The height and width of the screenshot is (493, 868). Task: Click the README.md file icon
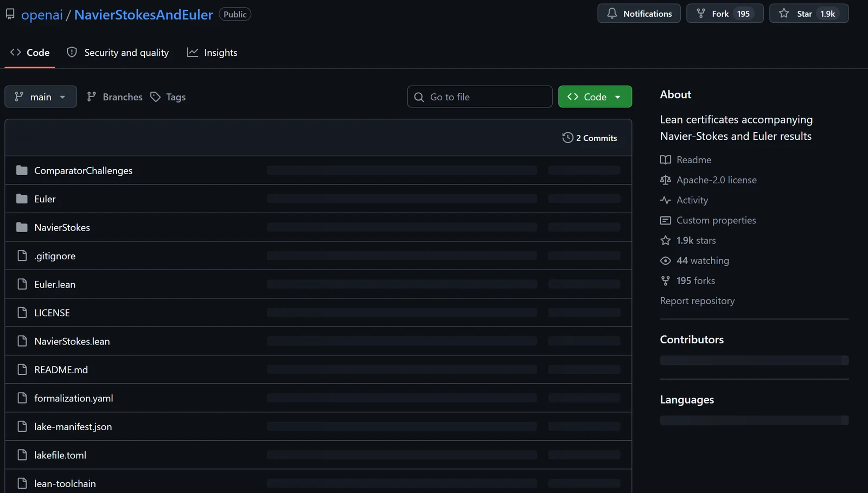point(22,369)
